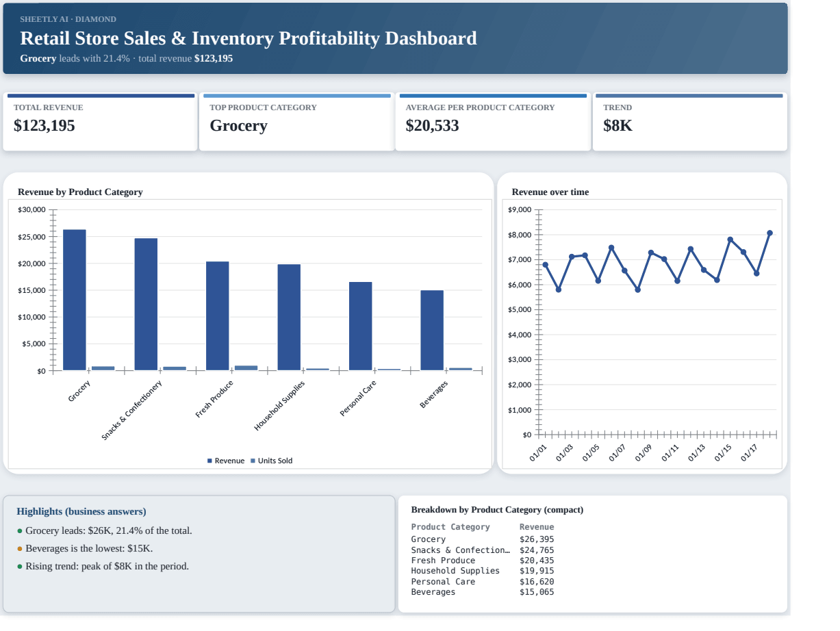
Task: Click the dashboard title heading
Action: 249,38
